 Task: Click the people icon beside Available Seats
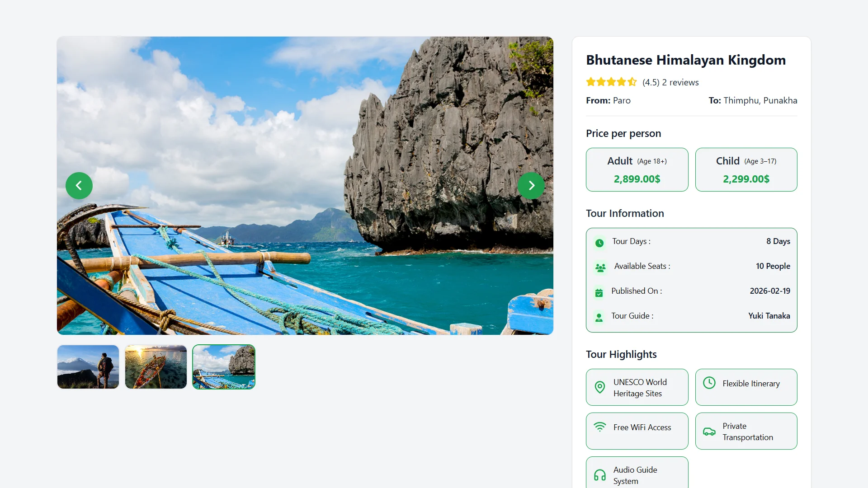(x=600, y=268)
